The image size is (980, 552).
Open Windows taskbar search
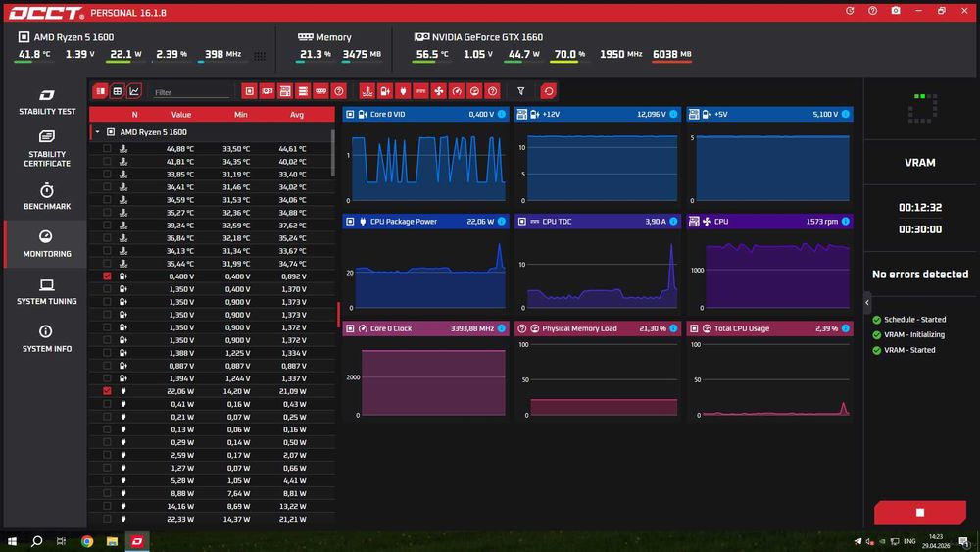pyautogui.click(x=37, y=541)
